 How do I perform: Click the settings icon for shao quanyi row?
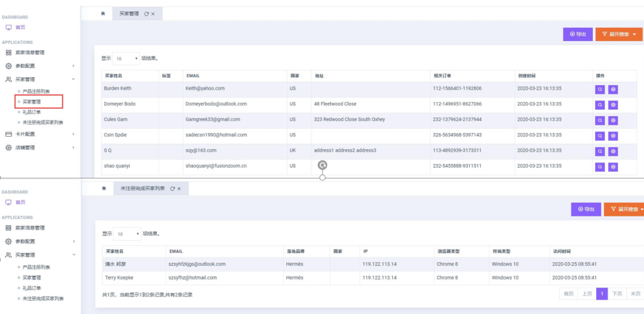coord(613,167)
